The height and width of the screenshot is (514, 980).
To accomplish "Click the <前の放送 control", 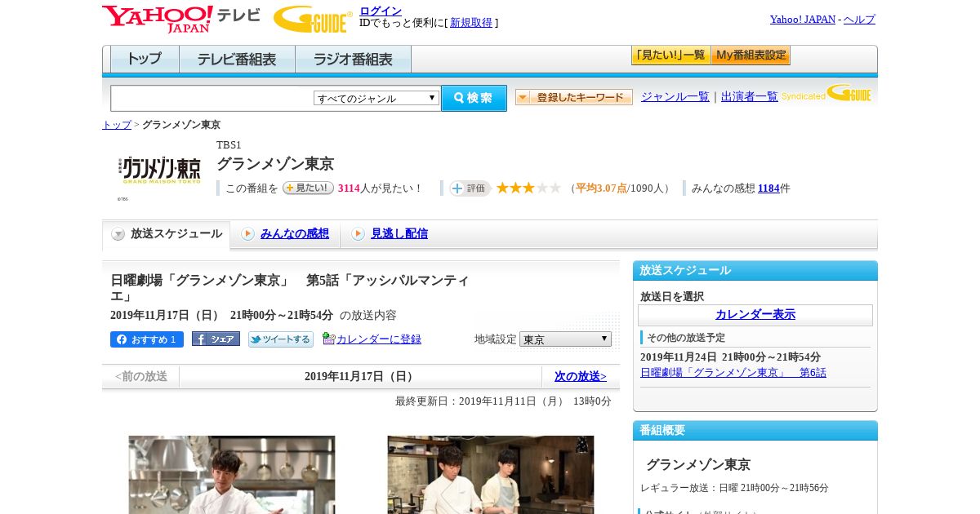I will (140, 377).
